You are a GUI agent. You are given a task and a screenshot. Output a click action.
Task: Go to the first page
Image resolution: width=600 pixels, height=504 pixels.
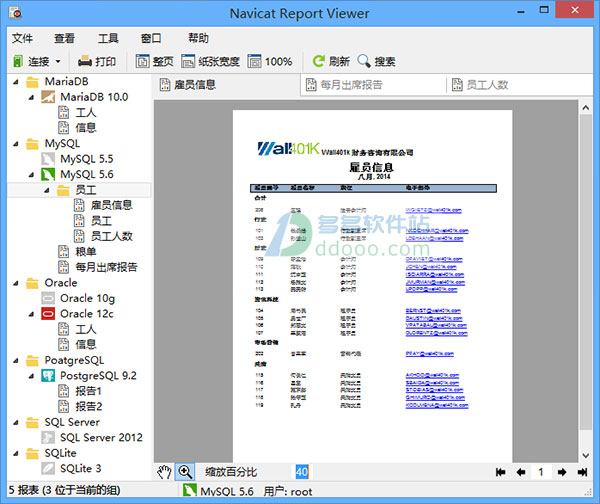[x=501, y=472]
